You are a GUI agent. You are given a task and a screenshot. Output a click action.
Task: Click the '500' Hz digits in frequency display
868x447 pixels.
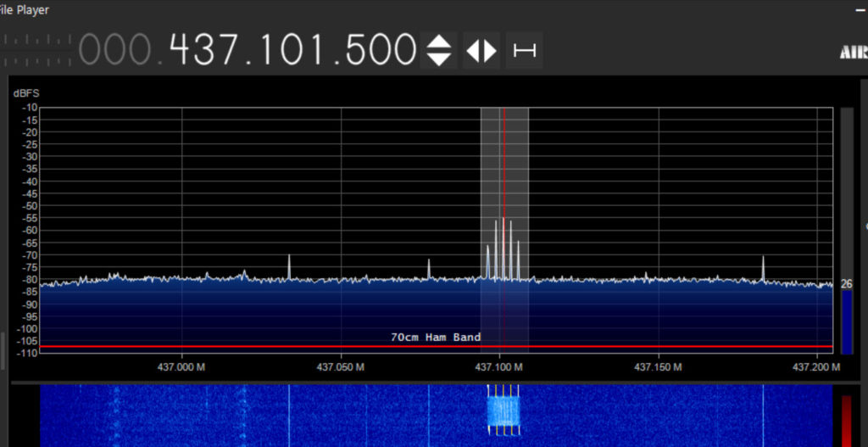coord(379,50)
